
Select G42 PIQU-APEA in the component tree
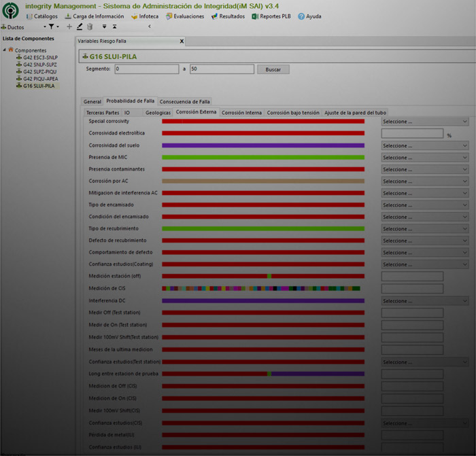[40, 79]
